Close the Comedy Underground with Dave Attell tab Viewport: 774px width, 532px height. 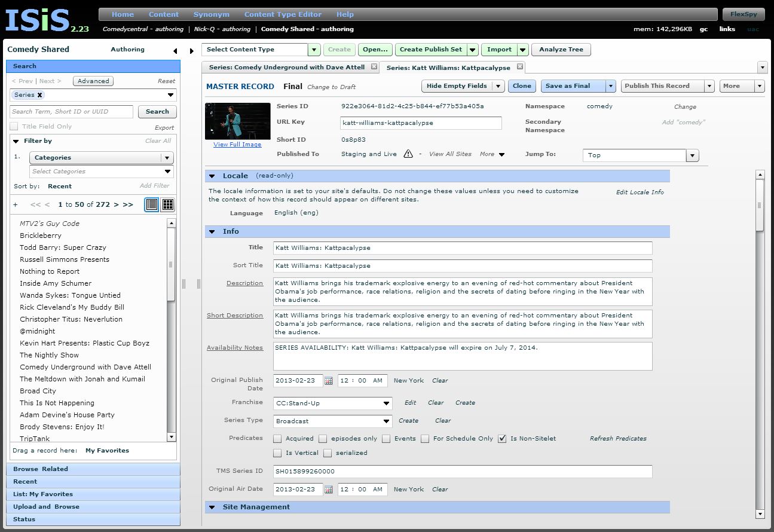[374, 67]
